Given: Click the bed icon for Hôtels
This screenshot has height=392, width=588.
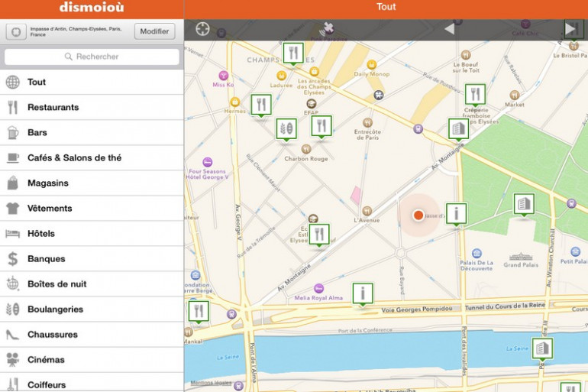Looking at the screenshot, I should tap(13, 234).
